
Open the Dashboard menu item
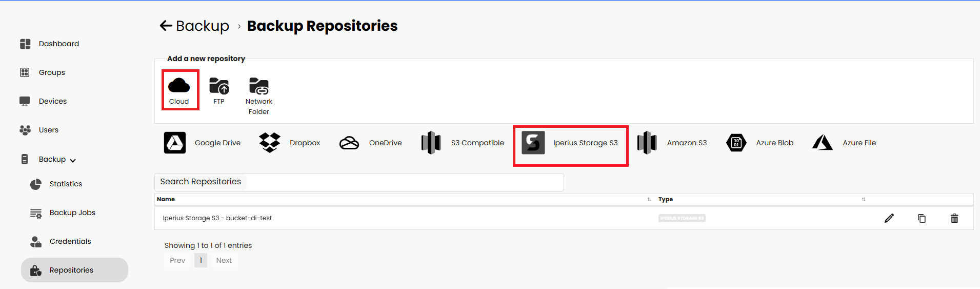[x=58, y=44]
